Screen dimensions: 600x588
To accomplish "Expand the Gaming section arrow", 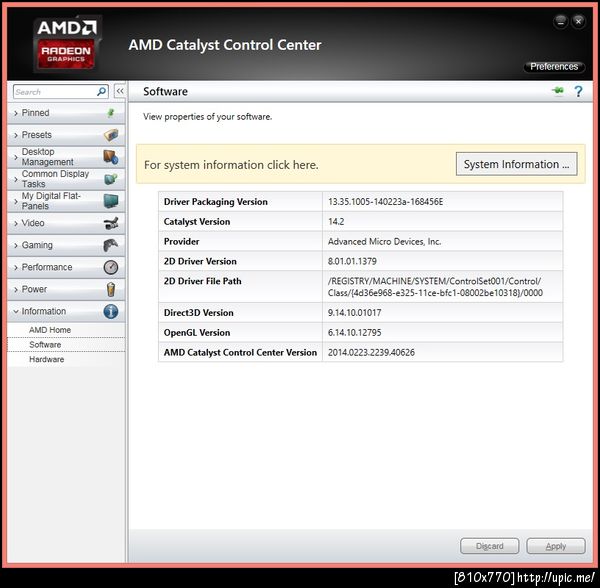I will pyautogui.click(x=16, y=246).
